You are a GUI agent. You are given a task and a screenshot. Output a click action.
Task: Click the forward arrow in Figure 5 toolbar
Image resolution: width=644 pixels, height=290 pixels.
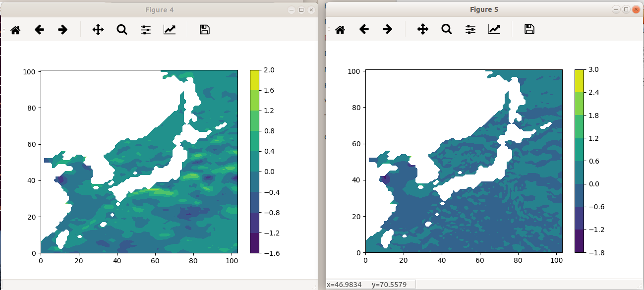coord(387,30)
